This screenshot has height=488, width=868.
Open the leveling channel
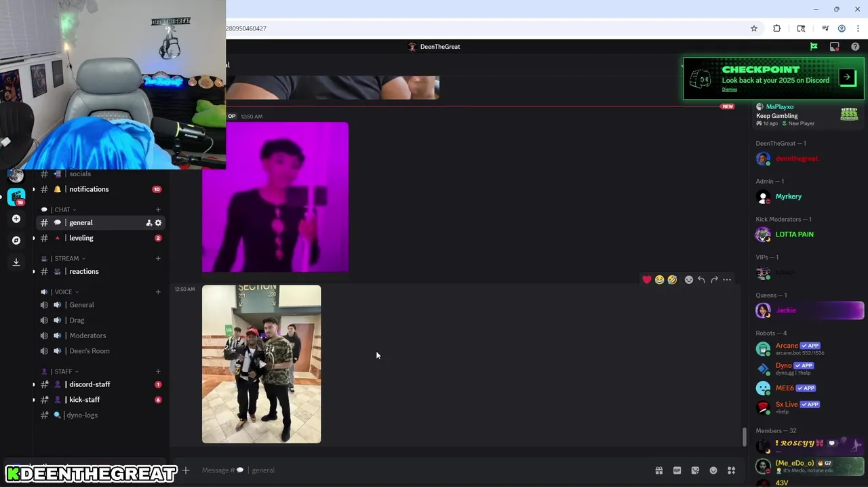point(100,239)
